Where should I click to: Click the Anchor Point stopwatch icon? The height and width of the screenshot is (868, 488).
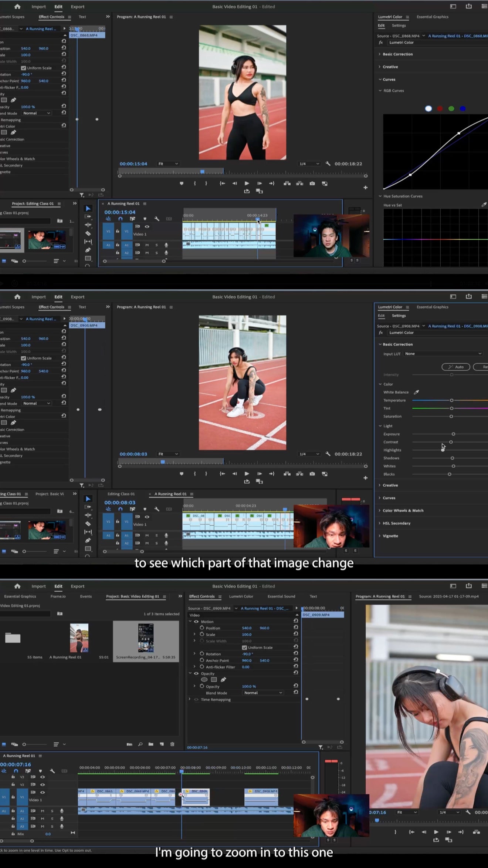point(202,660)
